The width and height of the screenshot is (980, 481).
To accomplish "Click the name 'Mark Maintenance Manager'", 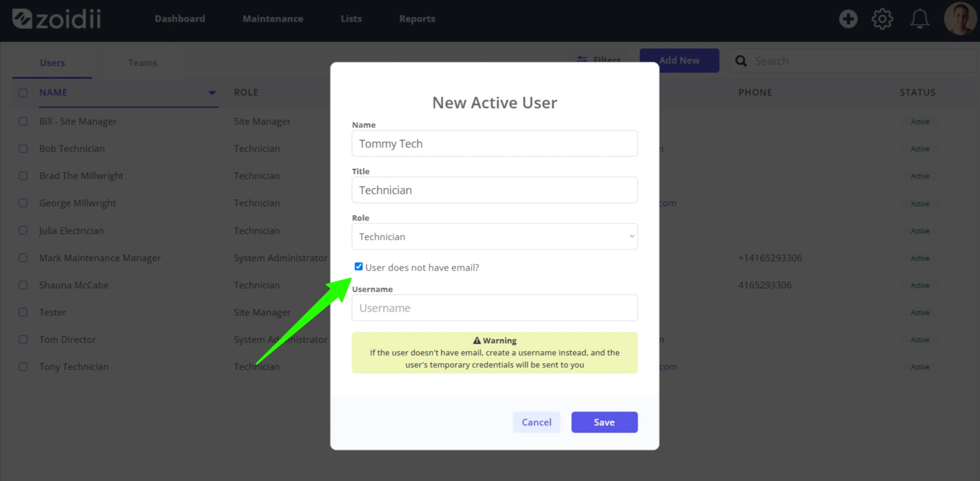I will [100, 258].
